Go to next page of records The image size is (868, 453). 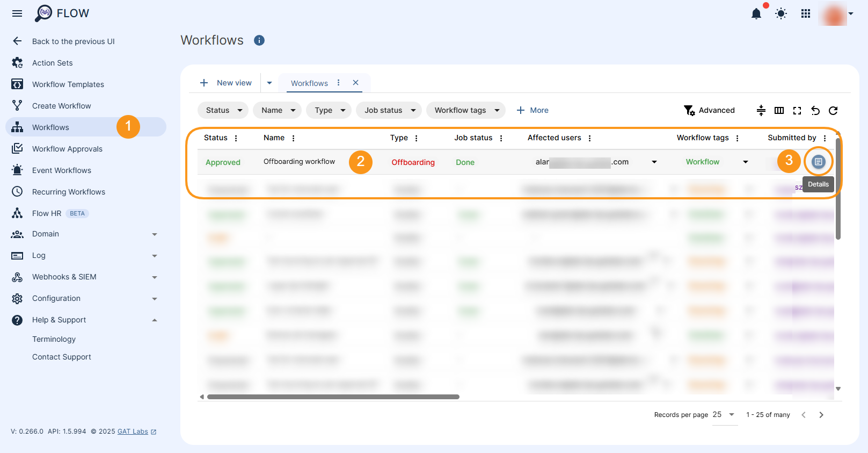click(821, 415)
